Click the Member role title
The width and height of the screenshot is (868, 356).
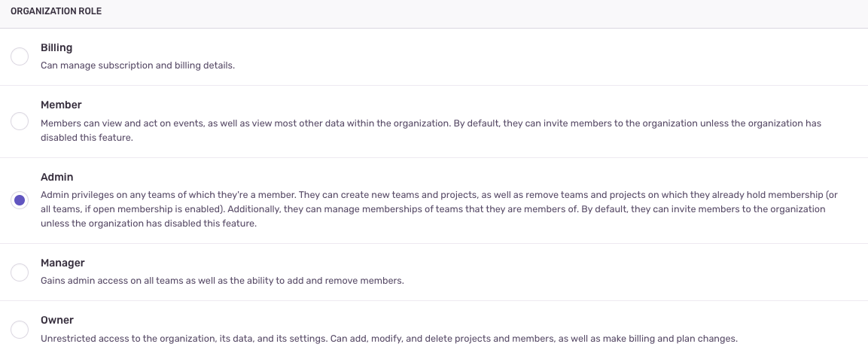pos(61,105)
